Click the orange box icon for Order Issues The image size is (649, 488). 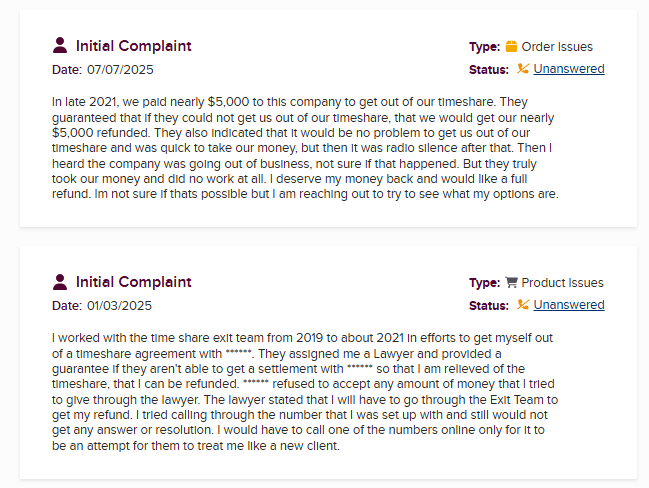[x=511, y=46]
